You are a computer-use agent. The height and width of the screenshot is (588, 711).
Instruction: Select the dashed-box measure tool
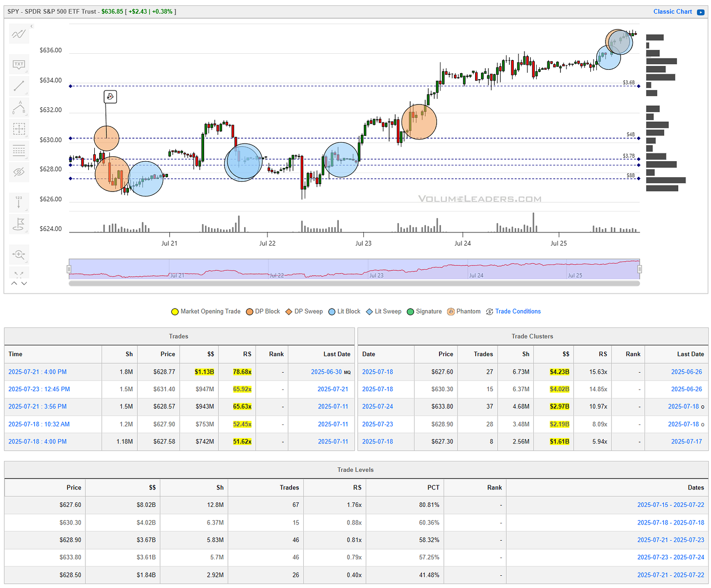point(19,129)
